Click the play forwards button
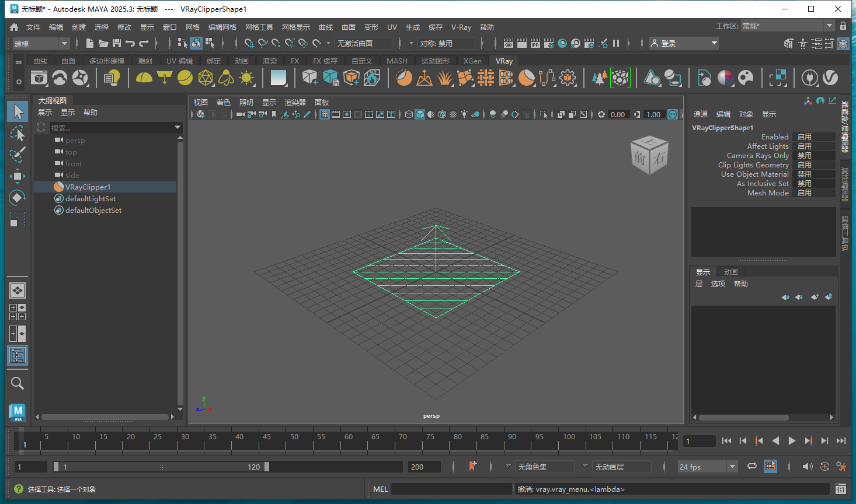This screenshot has height=504, width=856. click(x=792, y=441)
